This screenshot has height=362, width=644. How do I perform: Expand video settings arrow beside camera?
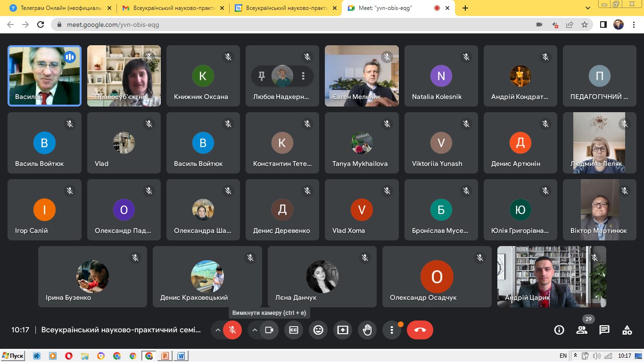point(255,330)
